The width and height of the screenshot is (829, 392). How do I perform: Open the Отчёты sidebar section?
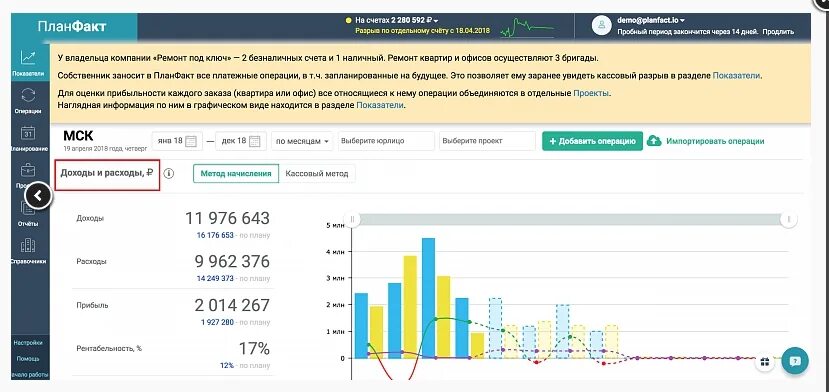(29, 214)
